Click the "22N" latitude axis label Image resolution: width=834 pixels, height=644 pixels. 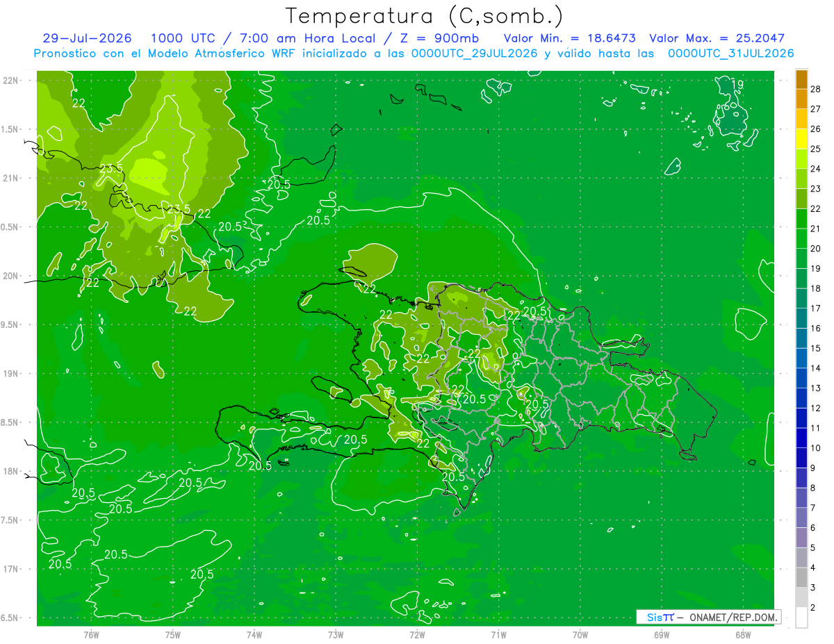(x=10, y=81)
